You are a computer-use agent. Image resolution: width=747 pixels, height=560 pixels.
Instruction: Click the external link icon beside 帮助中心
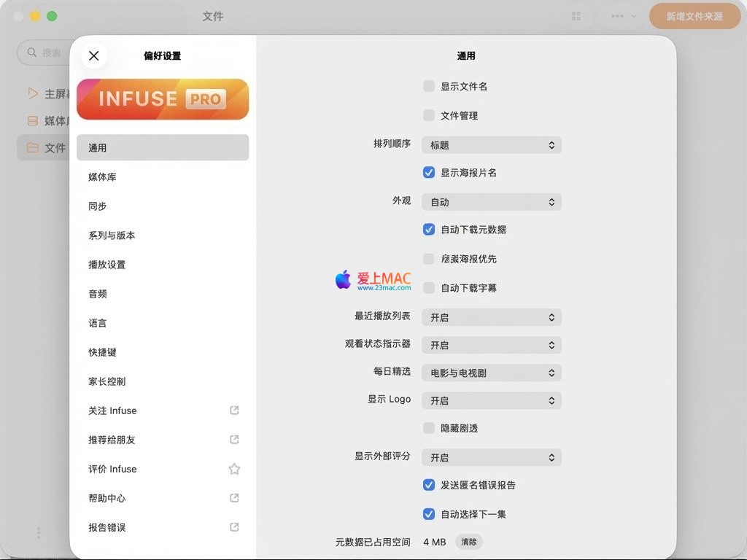tap(234, 498)
